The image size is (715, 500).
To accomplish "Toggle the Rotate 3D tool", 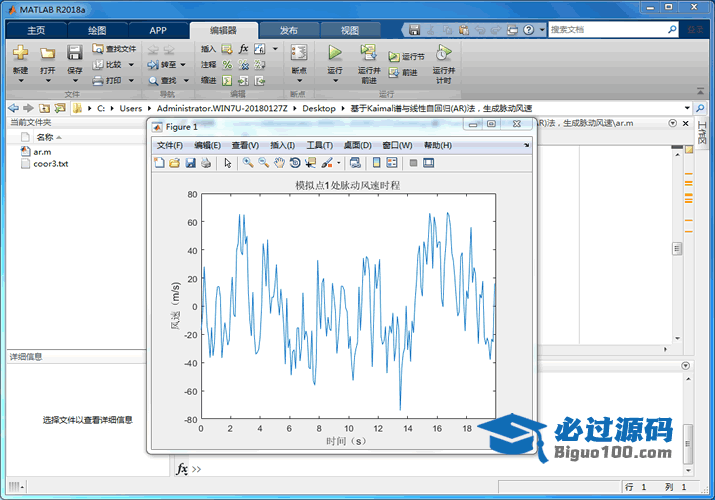I will [295, 163].
